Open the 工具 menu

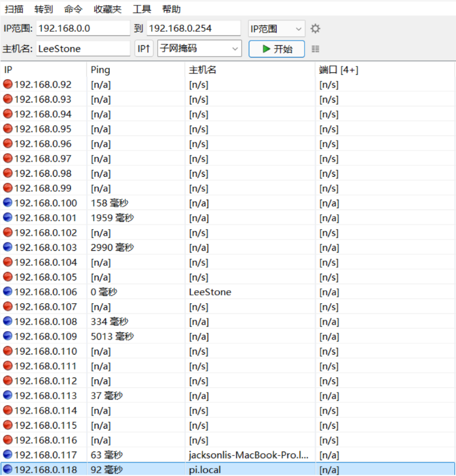142,9
